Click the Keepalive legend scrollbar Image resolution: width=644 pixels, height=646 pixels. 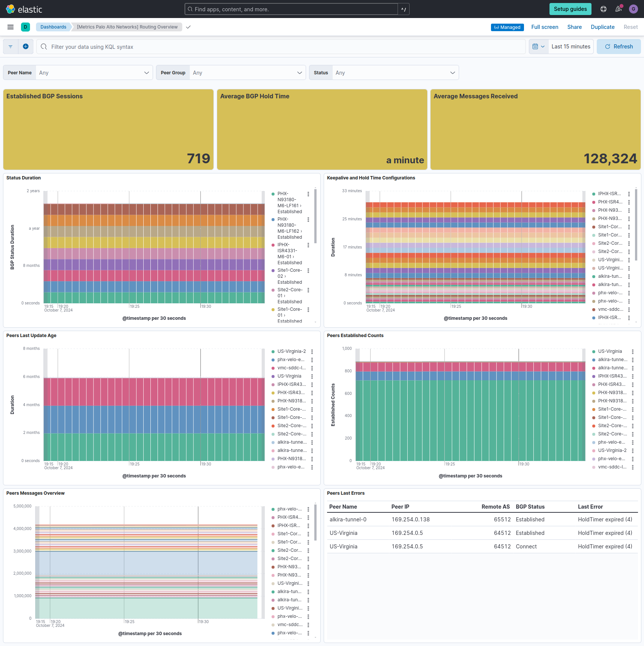click(636, 224)
